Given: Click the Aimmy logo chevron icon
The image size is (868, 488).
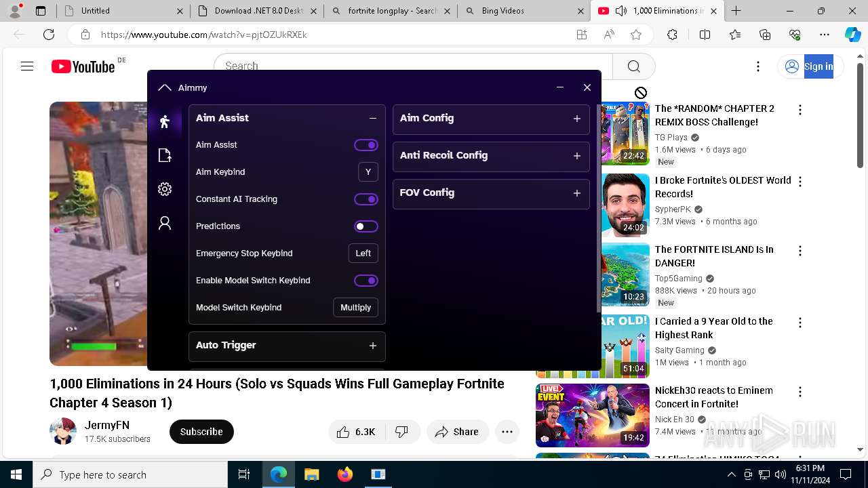Looking at the screenshot, I should point(164,87).
